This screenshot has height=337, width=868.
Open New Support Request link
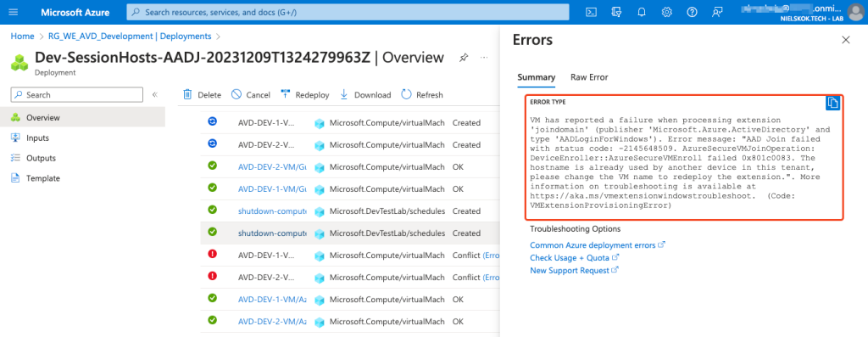(x=574, y=271)
